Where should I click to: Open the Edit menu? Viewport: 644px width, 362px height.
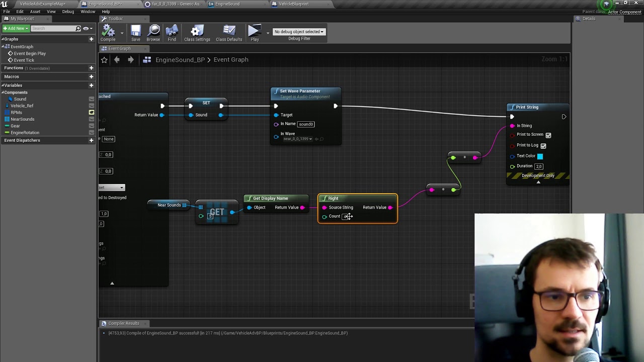coord(20,12)
